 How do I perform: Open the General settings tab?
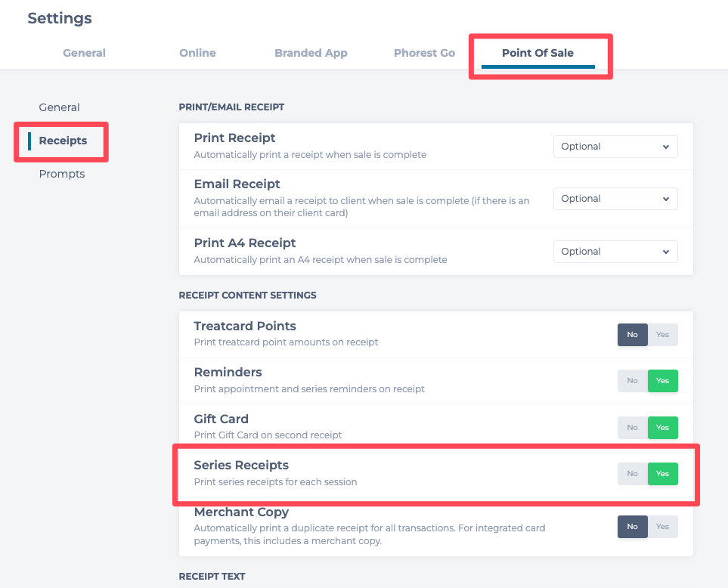click(84, 53)
